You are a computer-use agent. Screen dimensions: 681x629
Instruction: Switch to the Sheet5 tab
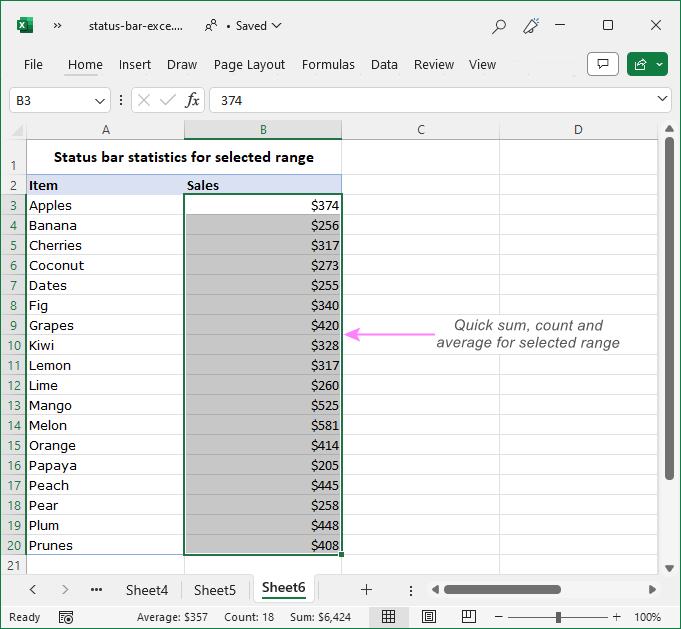pyautogui.click(x=215, y=590)
